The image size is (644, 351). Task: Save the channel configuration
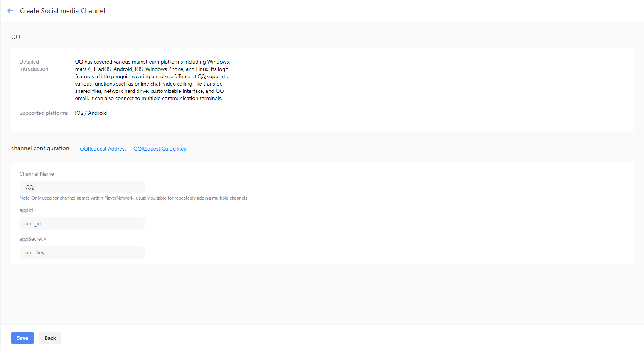pos(22,338)
